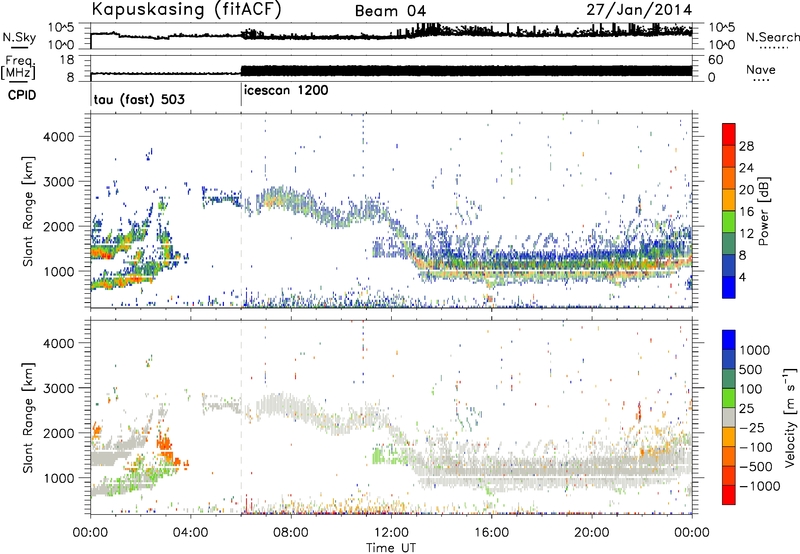Image resolution: width=800 pixels, height=554 pixels.
Task: Select the gray Velocity colorbar segment between 25 and -25
Action: coord(729,417)
